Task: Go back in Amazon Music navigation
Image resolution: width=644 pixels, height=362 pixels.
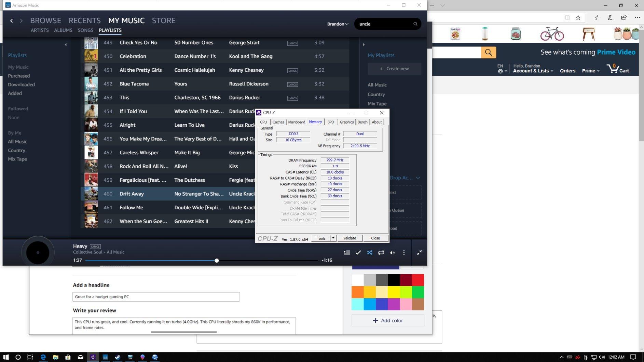Action: point(12,21)
